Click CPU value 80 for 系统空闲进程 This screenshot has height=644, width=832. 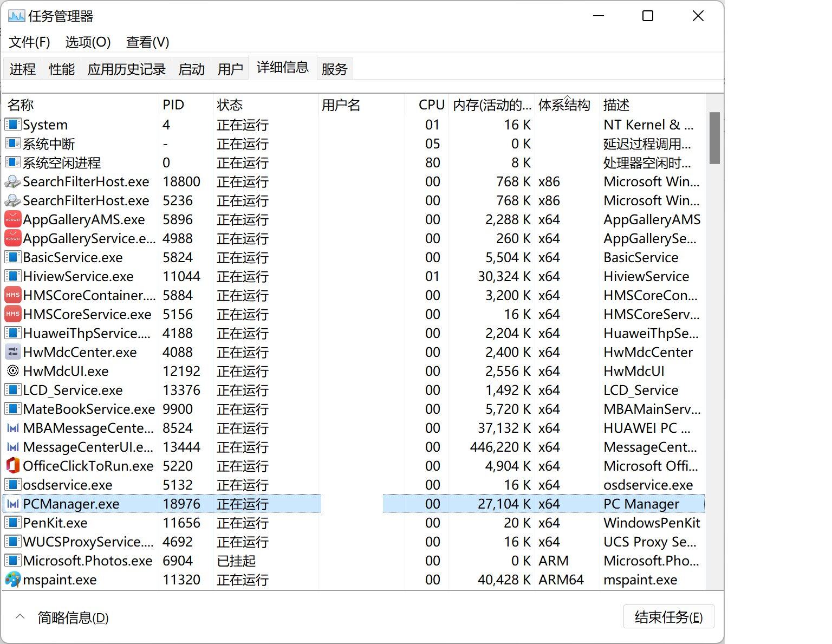coord(433,162)
